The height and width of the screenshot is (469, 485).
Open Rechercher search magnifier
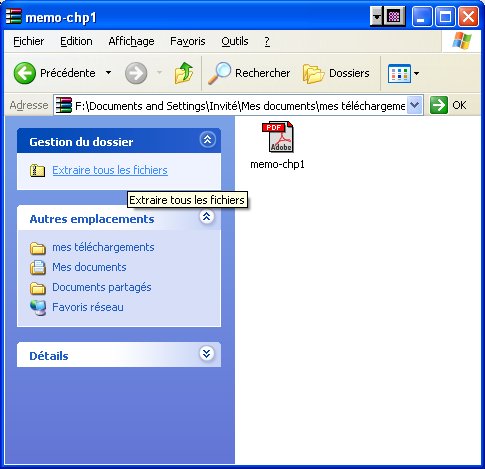(219, 73)
